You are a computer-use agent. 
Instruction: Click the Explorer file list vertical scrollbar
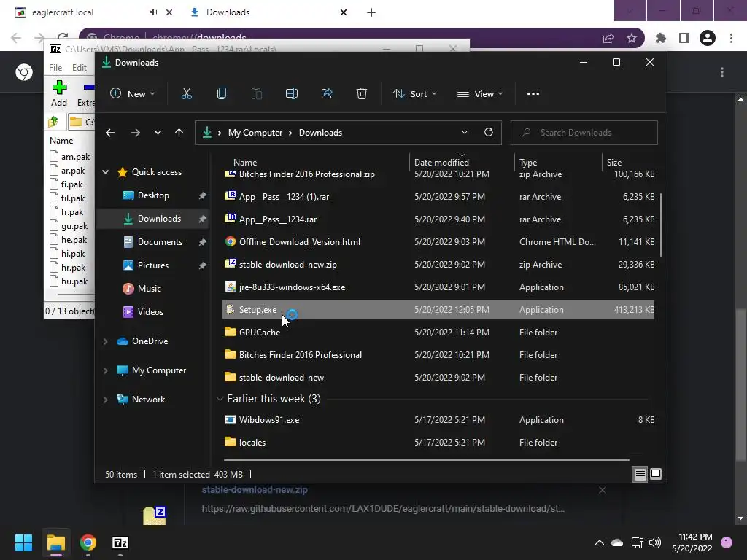tap(661, 225)
